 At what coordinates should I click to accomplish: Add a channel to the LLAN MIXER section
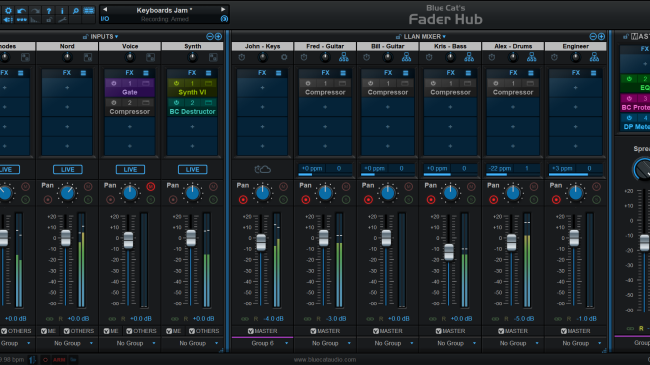tap(601, 36)
